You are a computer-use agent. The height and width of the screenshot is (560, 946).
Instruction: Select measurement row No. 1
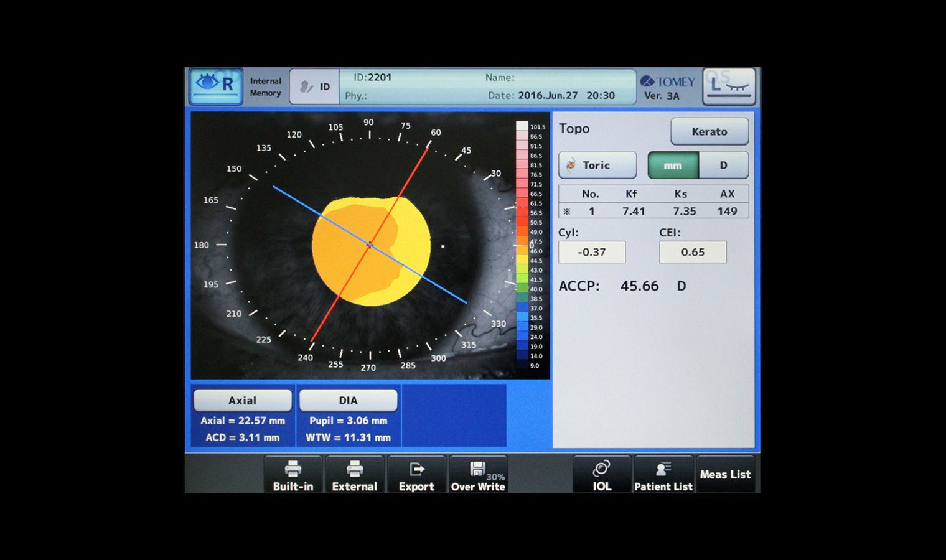pyautogui.click(x=653, y=211)
